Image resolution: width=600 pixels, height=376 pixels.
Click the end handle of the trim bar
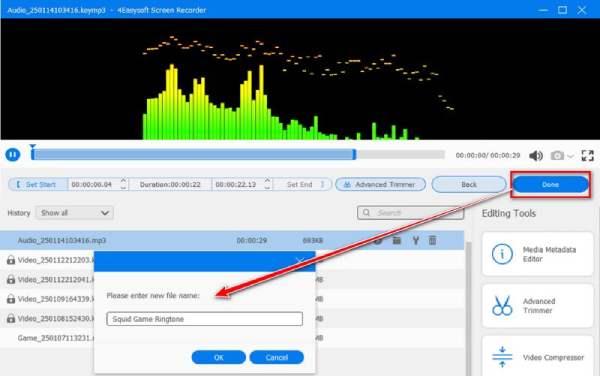tap(354, 155)
